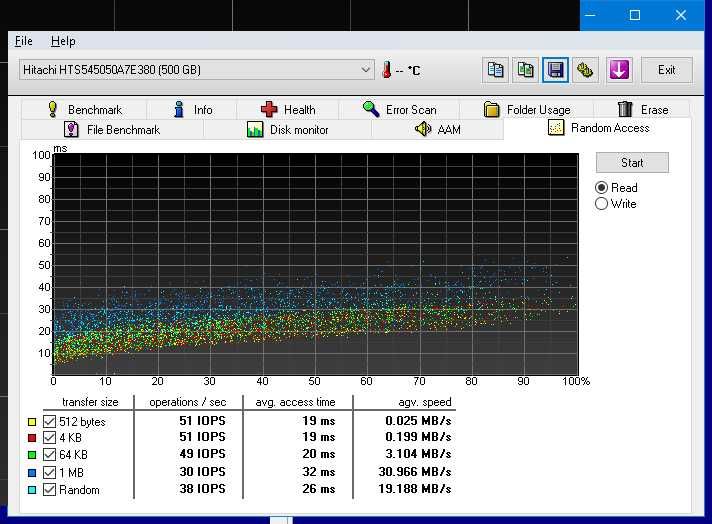Click the operations / sec column header

pos(188,402)
